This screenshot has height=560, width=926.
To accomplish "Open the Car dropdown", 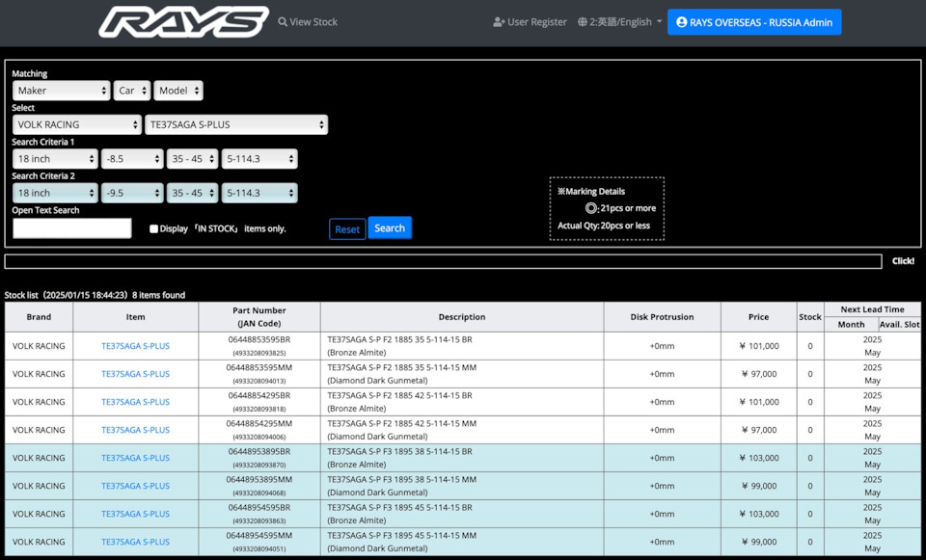I will point(132,91).
